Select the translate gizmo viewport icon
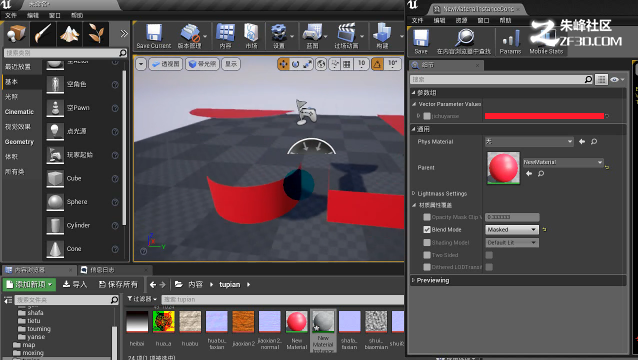Viewport: 638px width, 360px height. pos(283,64)
